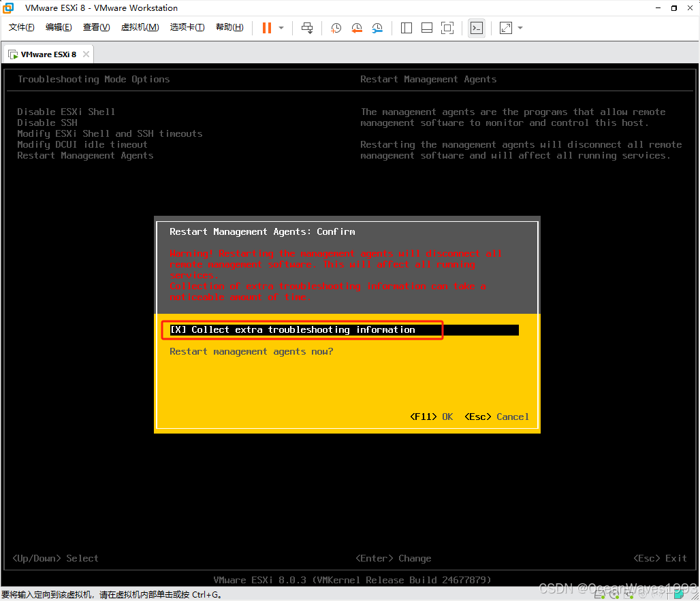Click the full screen mode icon
The height and width of the screenshot is (601, 700).
447,28
